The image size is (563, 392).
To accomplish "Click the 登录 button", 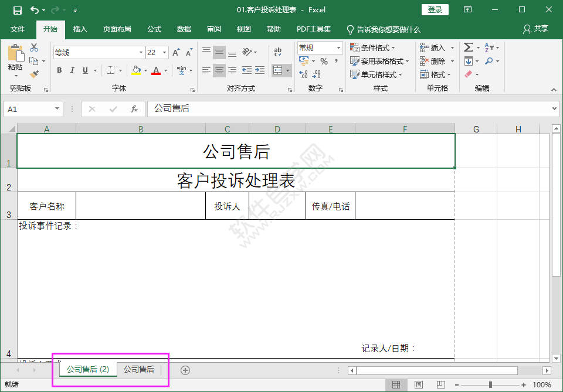I will click(x=435, y=9).
